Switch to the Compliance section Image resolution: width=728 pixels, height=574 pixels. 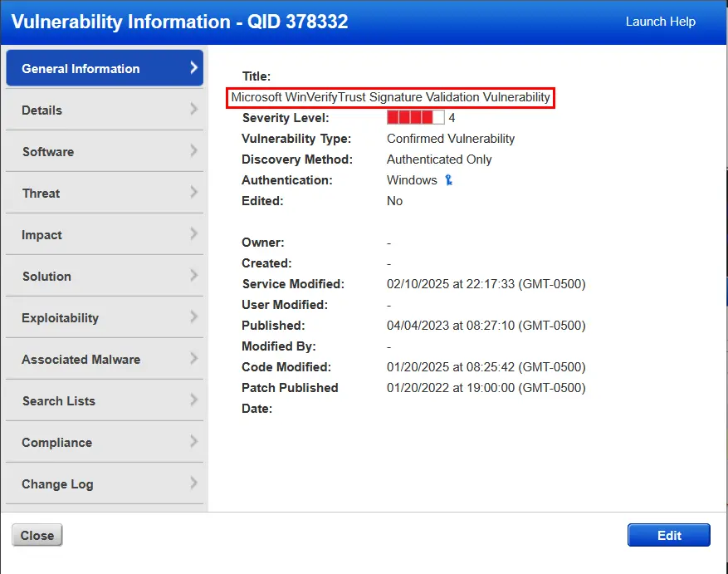pyautogui.click(x=105, y=442)
